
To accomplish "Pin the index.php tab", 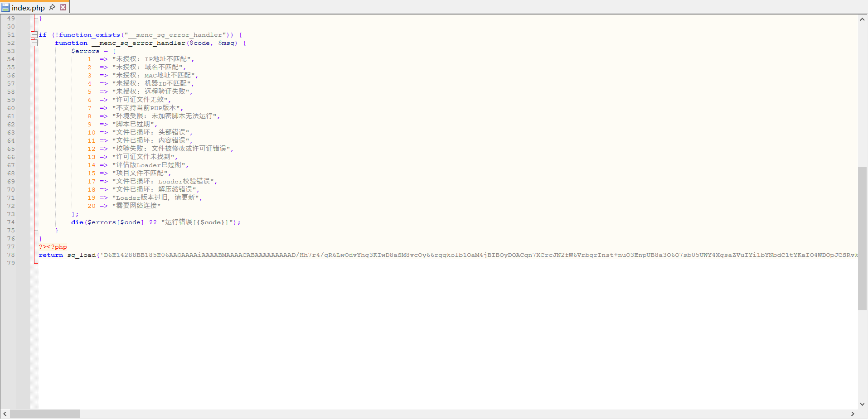I will [52, 7].
